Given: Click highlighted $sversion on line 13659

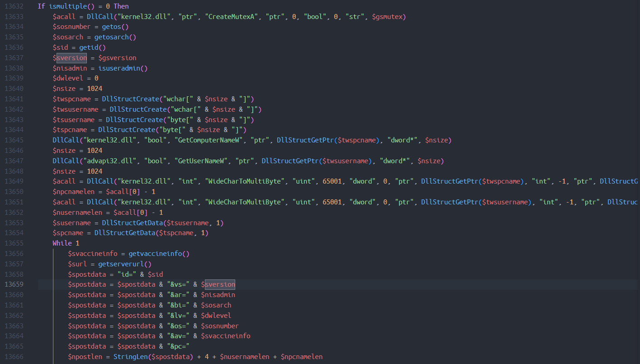Looking at the screenshot, I should point(218,285).
